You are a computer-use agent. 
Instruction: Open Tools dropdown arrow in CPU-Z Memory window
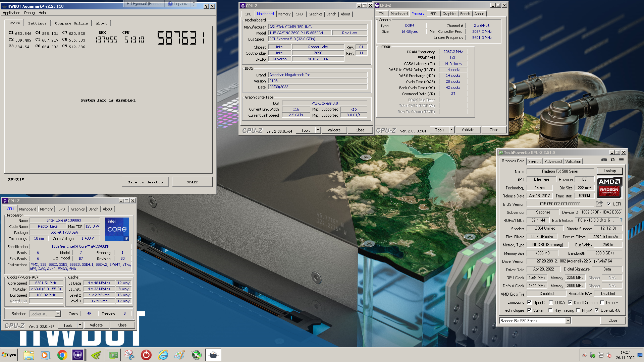451,130
